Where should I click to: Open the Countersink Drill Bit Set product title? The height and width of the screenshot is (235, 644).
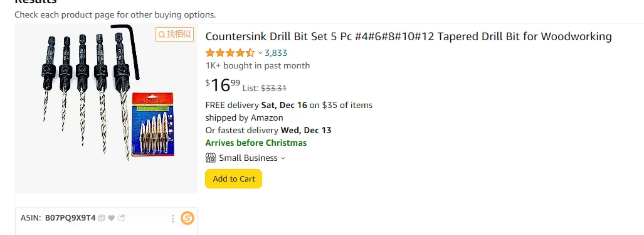click(408, 36)
